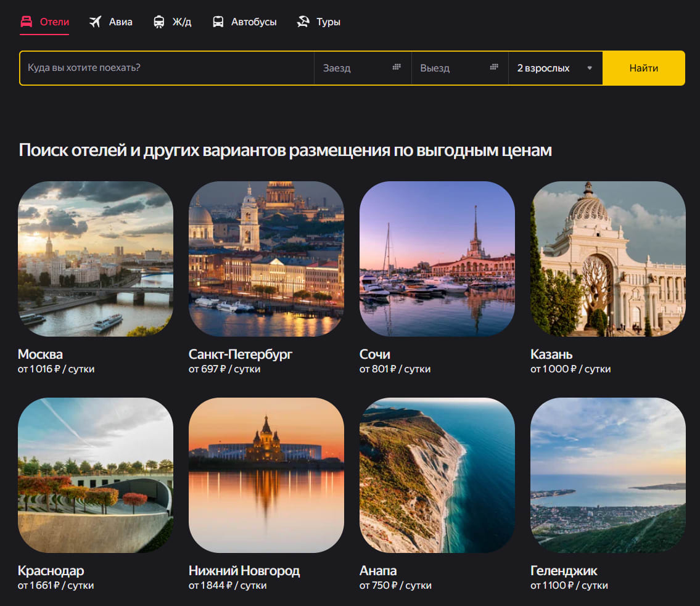Click the airplane icon for Авиа

(95, 22)
